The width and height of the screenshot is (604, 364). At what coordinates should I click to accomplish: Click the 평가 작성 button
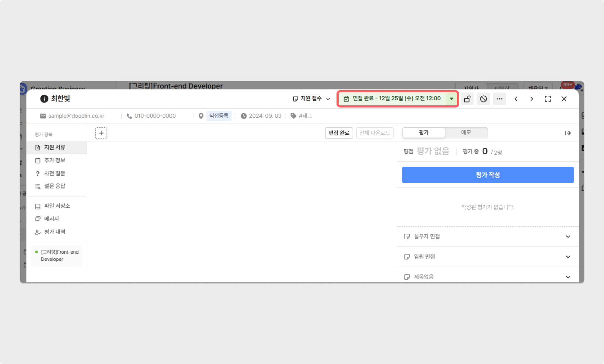click(x=488, y=175)
